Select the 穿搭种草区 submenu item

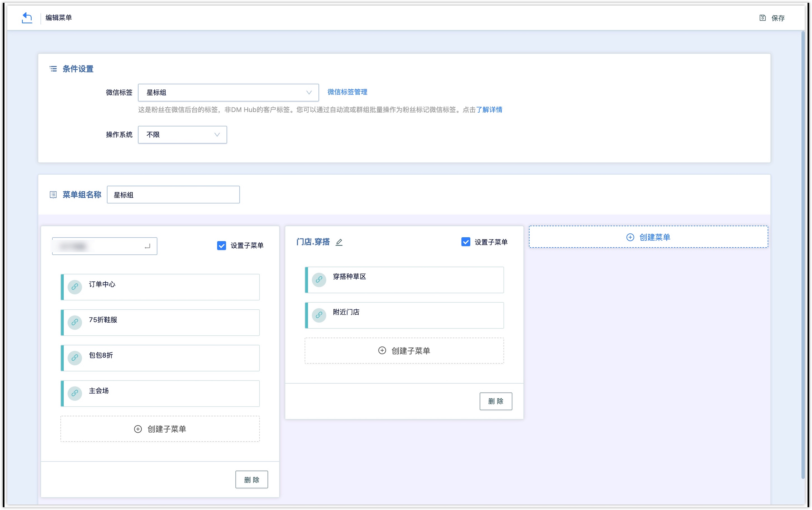[404, 280]
